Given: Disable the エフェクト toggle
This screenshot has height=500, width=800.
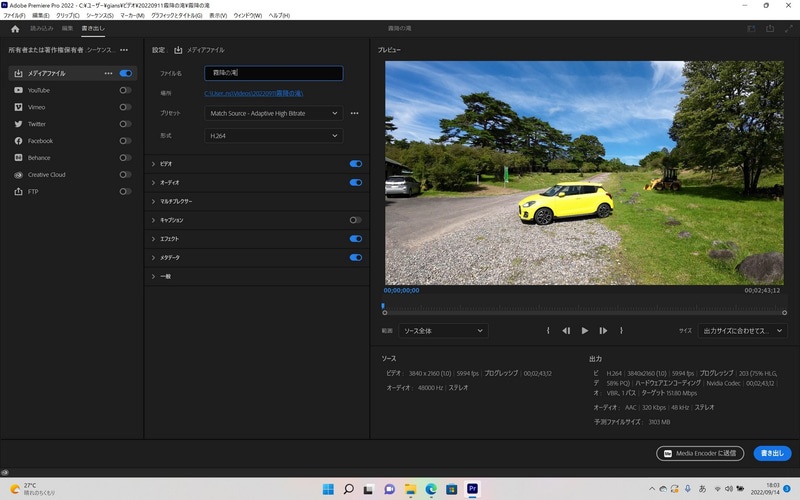Looking at the screenshot, I should [x=355, y=239].
